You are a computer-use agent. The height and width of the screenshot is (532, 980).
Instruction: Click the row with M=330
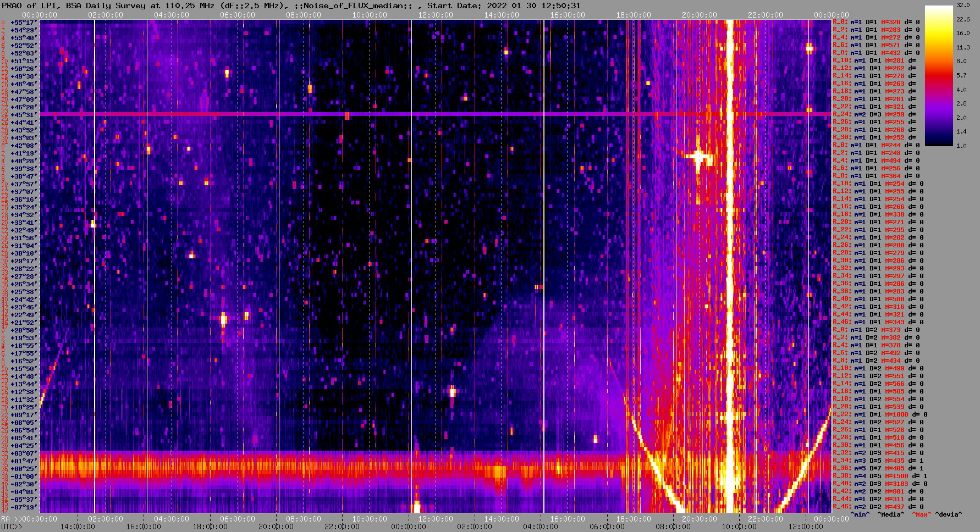tap(878, 214)
